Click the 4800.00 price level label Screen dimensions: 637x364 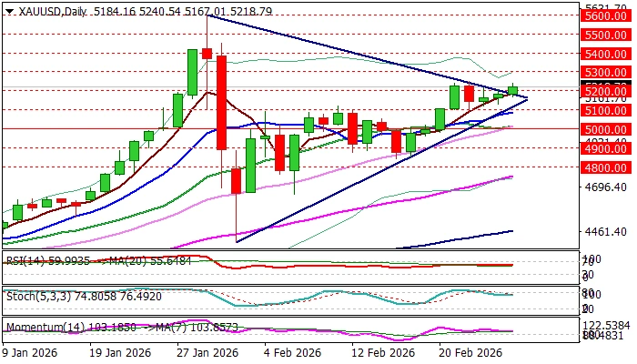pyautogui.click(x=608, y=167)
